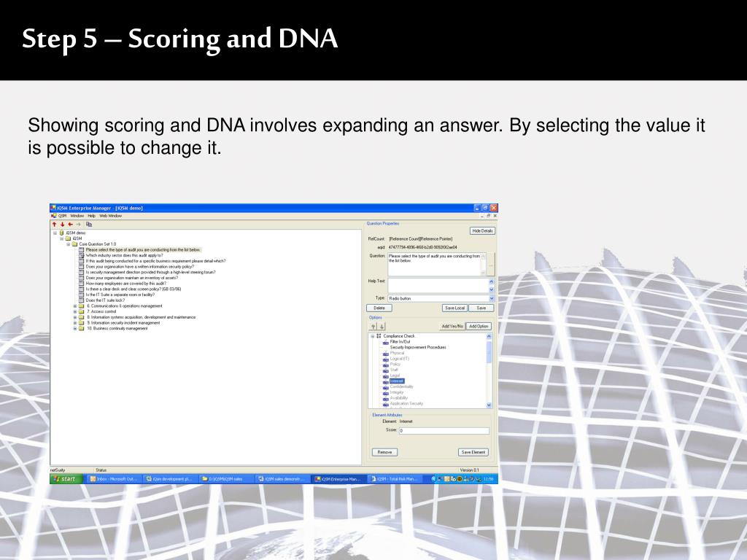Click the Core Question Set 1.0 folder icon
This screenshot has height=560, width=747.
[x=75, y=244]
